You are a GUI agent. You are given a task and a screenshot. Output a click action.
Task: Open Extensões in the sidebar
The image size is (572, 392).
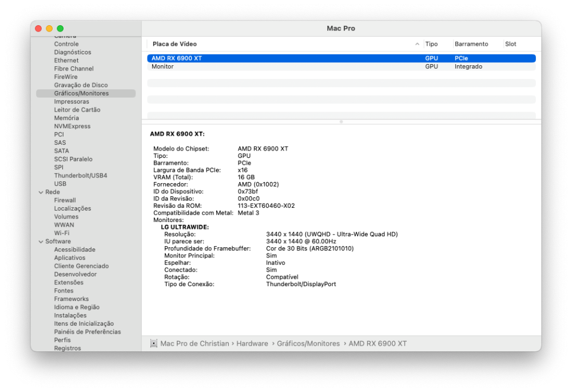pyautogui.click(x=69, y=283)
